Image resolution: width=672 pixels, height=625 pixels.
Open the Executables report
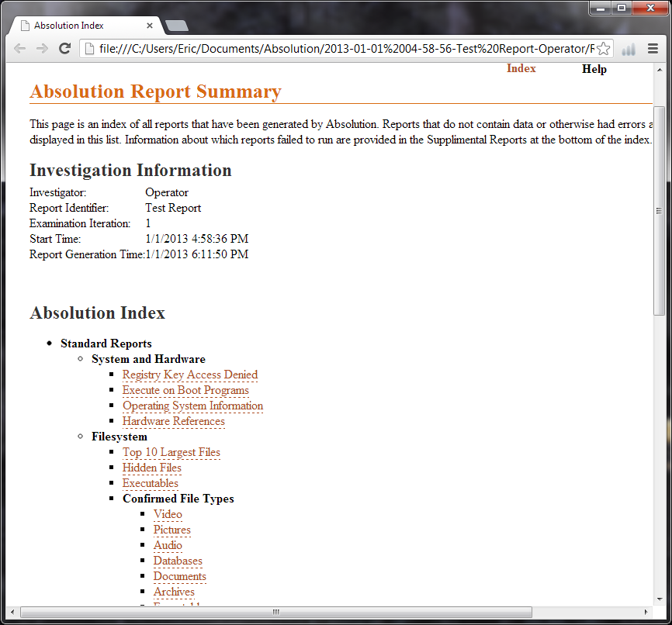(x=150, y=483)
